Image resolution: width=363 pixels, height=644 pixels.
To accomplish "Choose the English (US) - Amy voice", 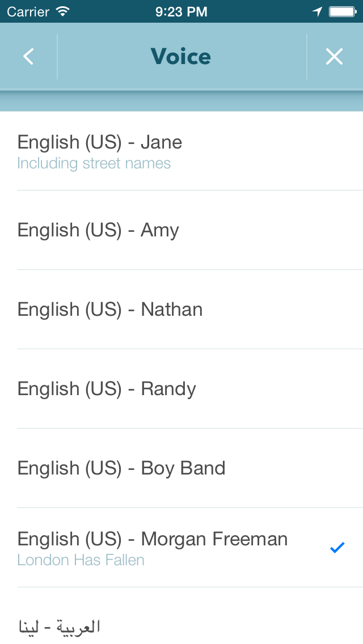I will [98, 230].
